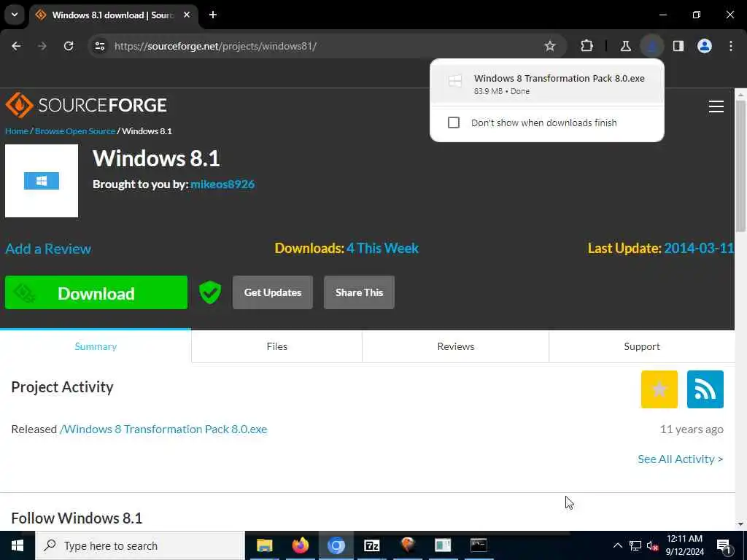747x560 pixels.
Task: Switch to the Files tab
Action: (x=276, y=346)
